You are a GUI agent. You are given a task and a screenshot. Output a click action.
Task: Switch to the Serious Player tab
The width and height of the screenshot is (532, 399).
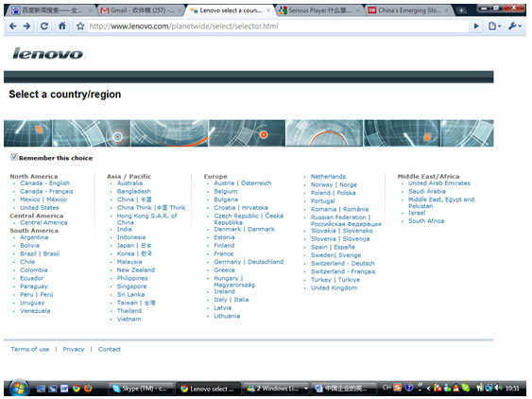[319, 10]
